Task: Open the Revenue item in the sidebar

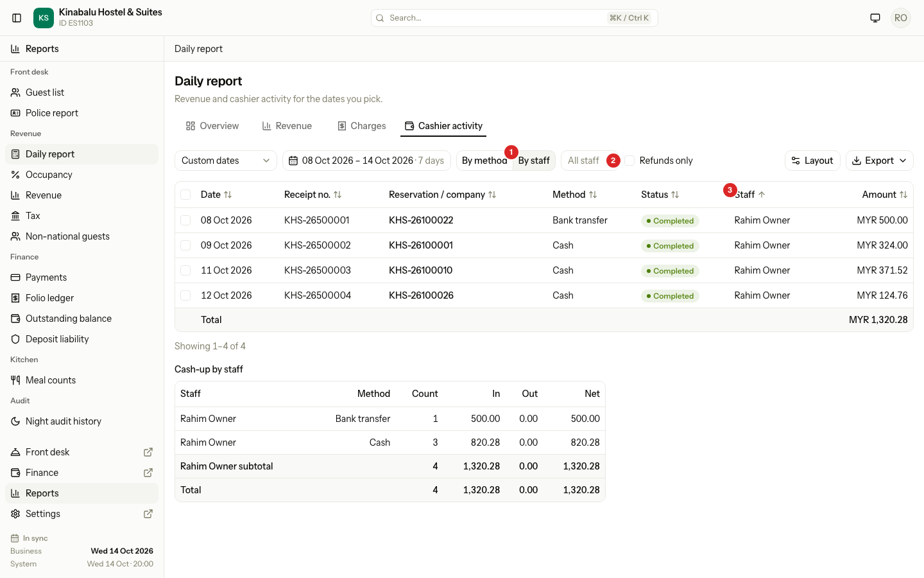Action: pyautogui.click(x=81, y=195)
